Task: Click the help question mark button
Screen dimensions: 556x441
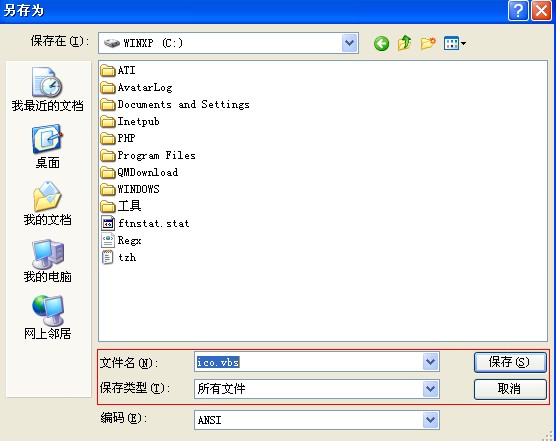Action: pyautogui.click(x=518, y=11)
